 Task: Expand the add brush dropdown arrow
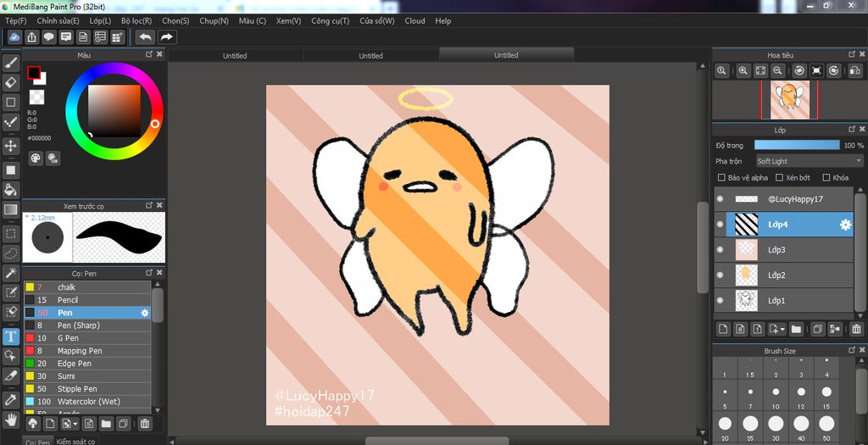75,425
